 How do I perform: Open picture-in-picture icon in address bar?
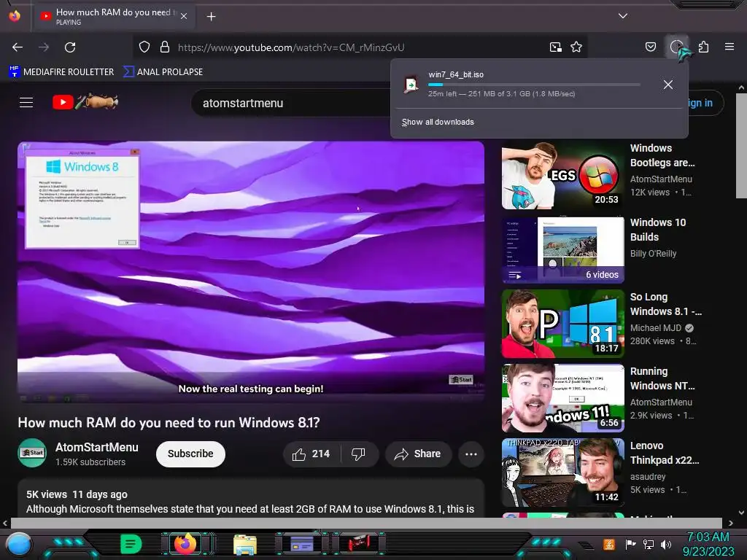click(555, 47)
